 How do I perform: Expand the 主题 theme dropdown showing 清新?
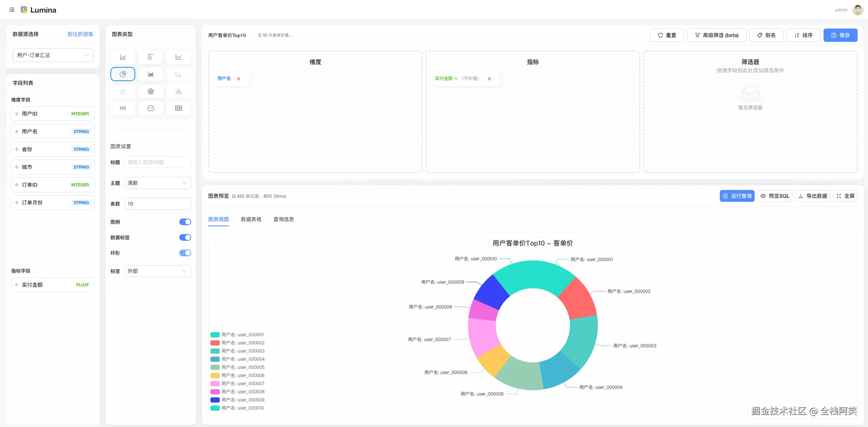click(157, 183)
